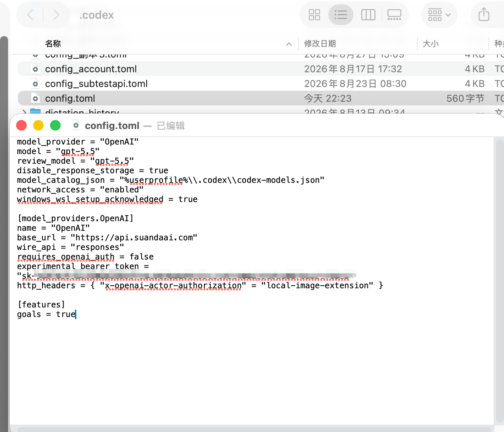Minimize the config.toml editor window
Image resolution: width=504 pixels, height=432 pixels.
click(x=38, y=125)
